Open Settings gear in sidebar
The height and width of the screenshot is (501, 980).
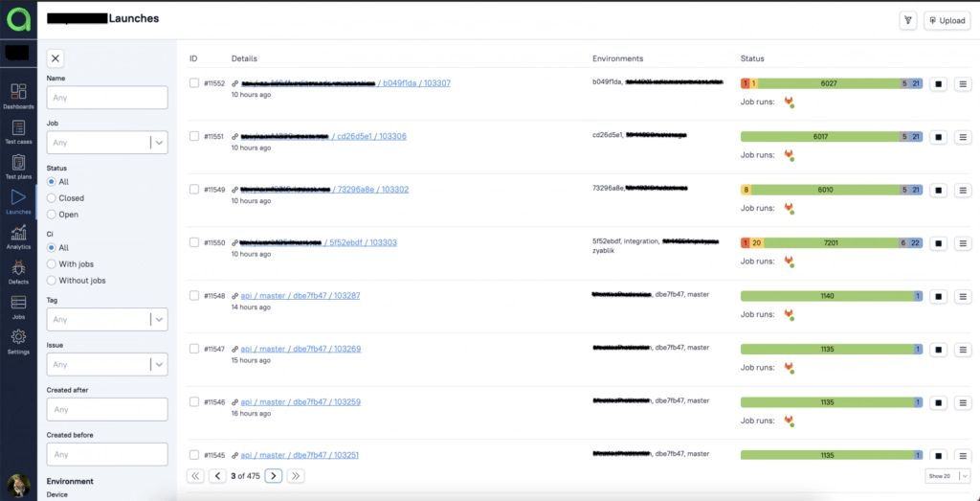18,340
